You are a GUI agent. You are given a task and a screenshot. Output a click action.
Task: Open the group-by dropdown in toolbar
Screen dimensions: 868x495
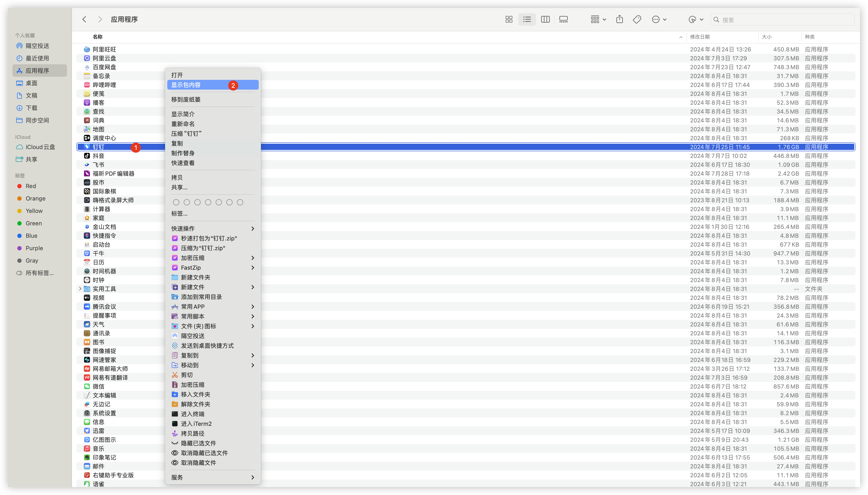tap(598, 19)
